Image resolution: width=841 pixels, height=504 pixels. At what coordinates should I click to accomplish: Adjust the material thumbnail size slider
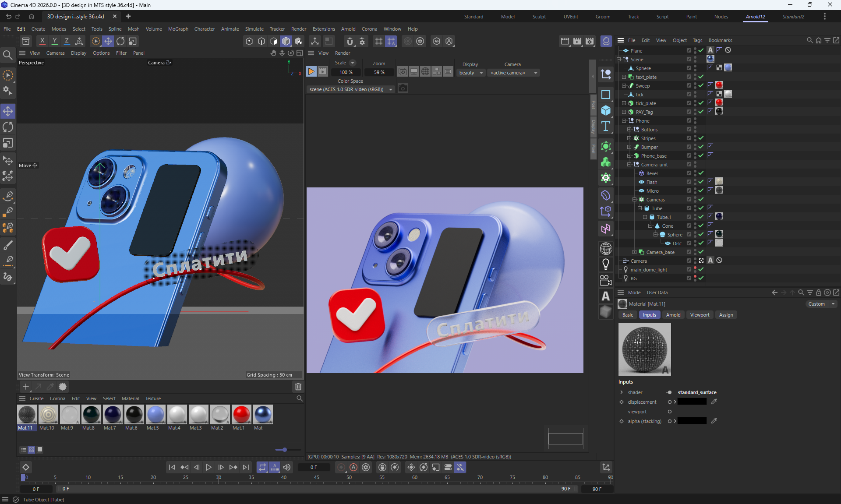[x=284, y=450]
